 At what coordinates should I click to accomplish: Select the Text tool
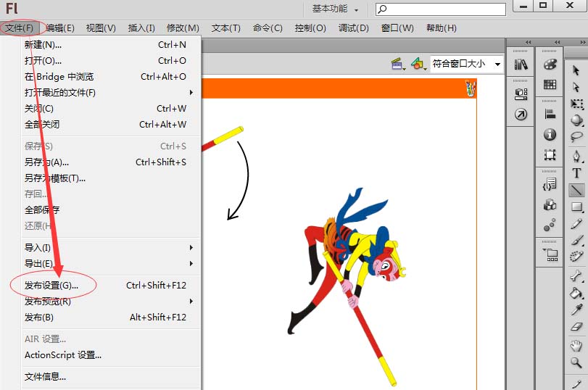[x=576, y=173]
